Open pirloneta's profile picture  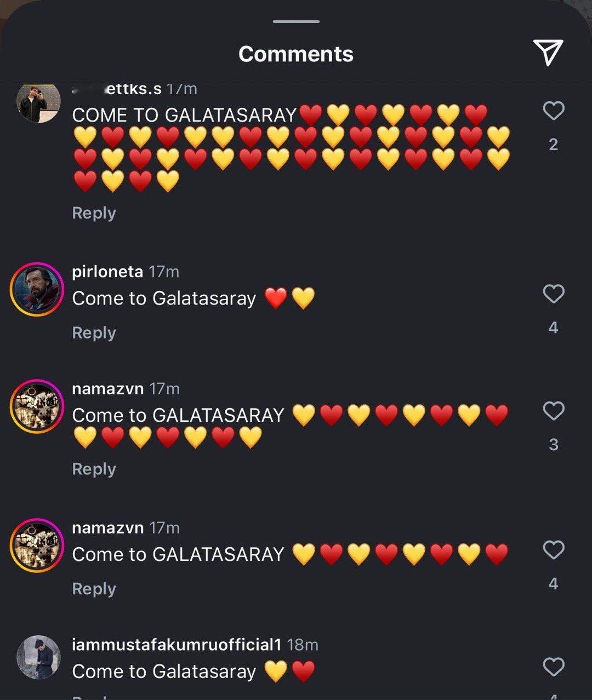click(x=37, y=289)
